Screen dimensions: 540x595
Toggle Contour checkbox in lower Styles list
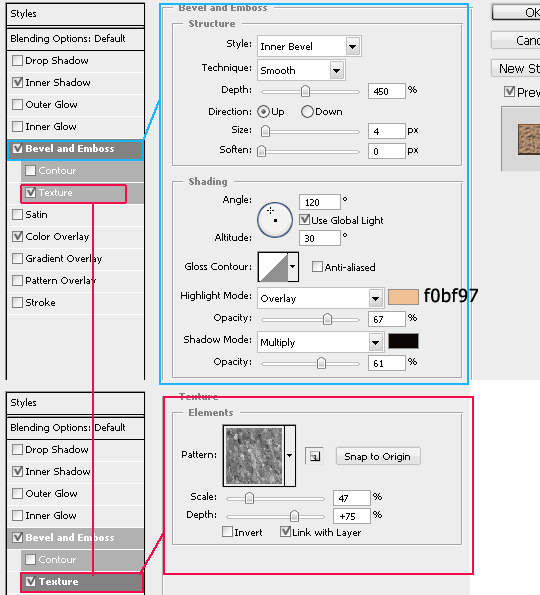click(30, 560)
